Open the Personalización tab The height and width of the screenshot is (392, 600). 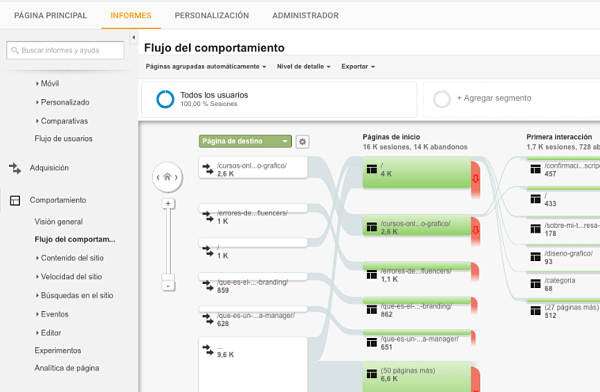pos(212,16)
